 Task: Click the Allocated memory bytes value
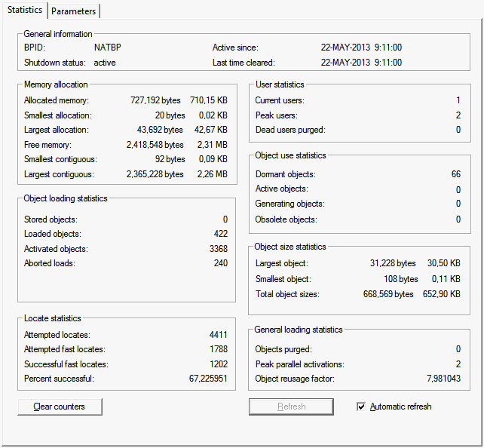click(x=155, y=100)
